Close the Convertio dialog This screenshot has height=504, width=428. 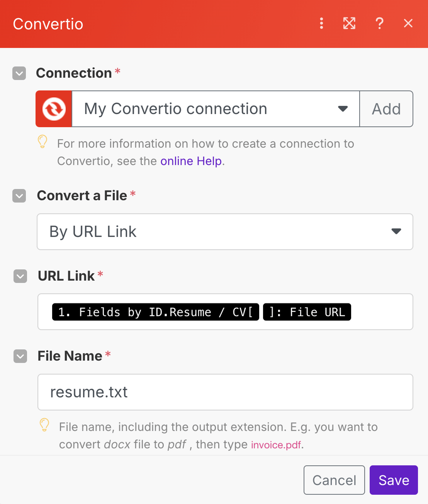click(408, 24)
